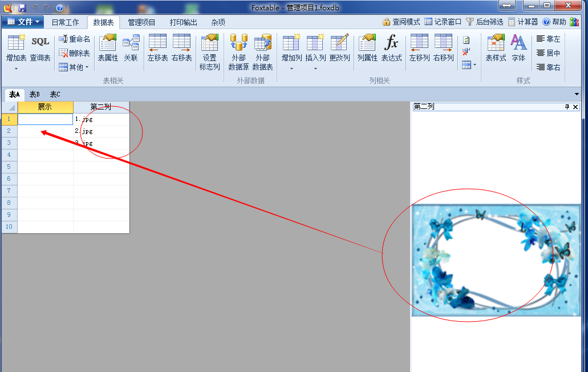Click the SQL 查询表 icon
Viewport: 588px width, 372px height.
click(40, 48)
